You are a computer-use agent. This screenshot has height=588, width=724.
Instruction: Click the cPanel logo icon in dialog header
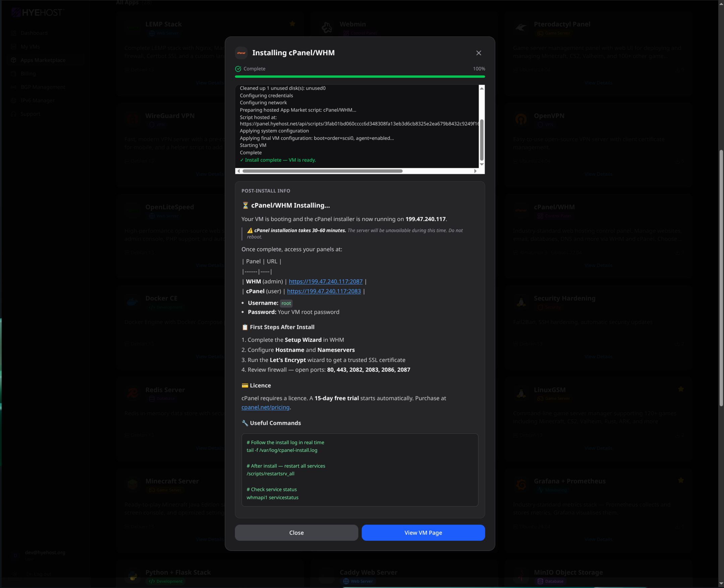[241, 53]
